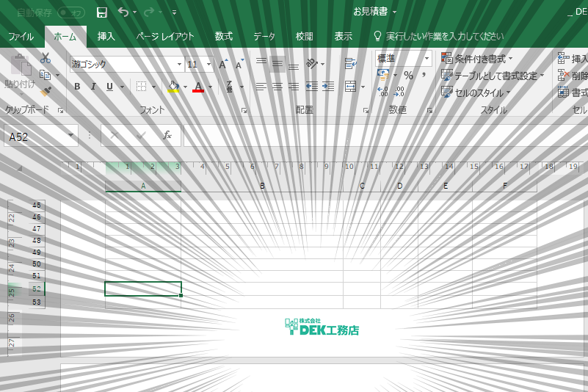The width and height of the screenshot is (588, 392).
Task: Apply percent style formatting
Action: click(408, 76)
